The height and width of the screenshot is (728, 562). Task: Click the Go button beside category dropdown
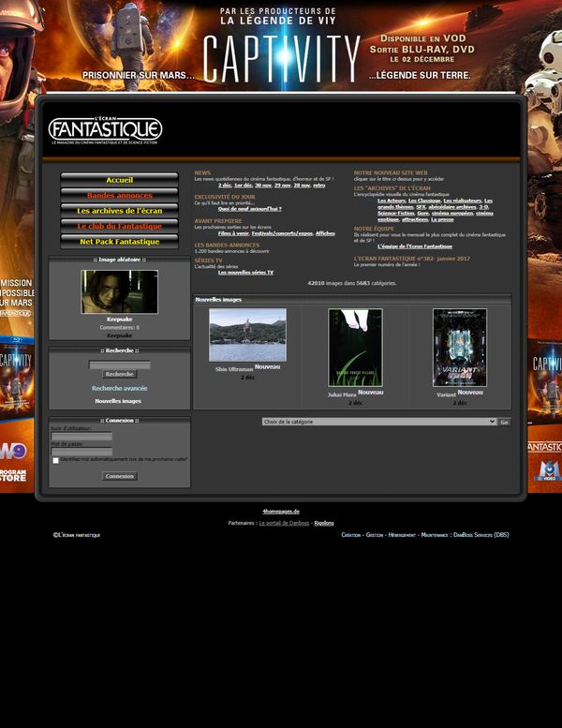pos(505,422)
